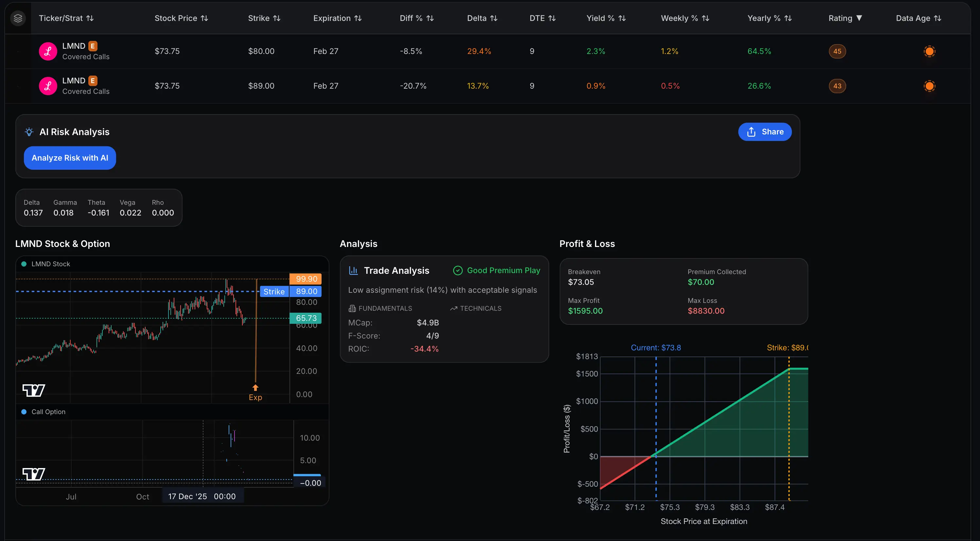Click data age indicator for $89.00 strike row
The width and height of the screenshot is (980, 541).
[929, 86]
